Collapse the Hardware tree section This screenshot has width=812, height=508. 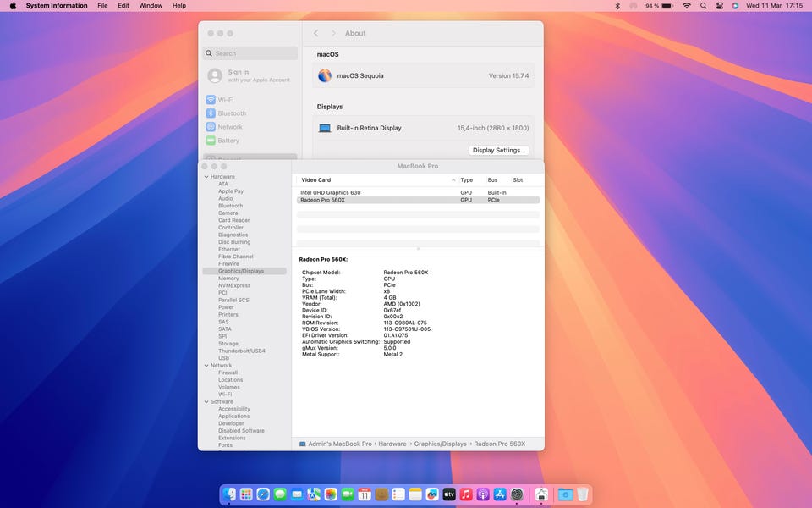[206, 177]
